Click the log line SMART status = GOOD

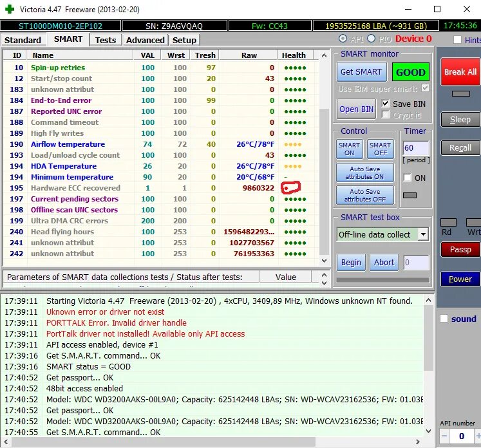click(88, 366)
